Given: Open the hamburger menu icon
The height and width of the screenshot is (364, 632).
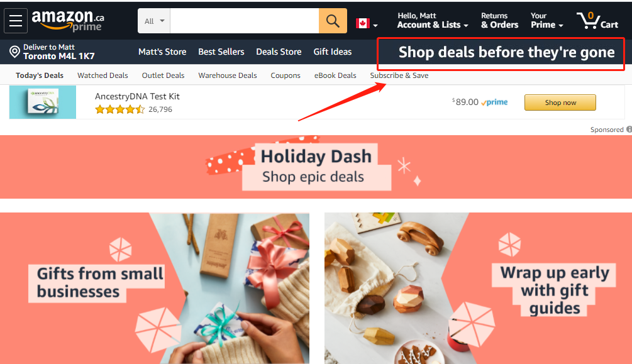Looking at the screenshot, I should (16, 21).
